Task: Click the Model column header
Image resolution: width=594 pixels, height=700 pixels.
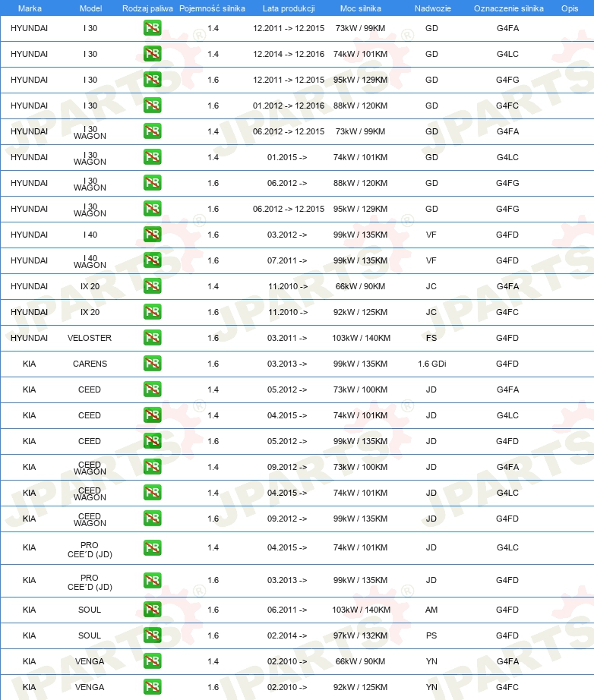Action: tap(90, 8)
